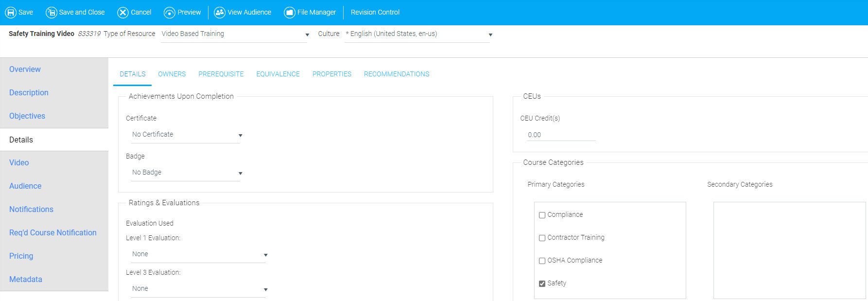Open the Culture language dropdown
Viewport: 868px width, 301px height.
(418, 34)
